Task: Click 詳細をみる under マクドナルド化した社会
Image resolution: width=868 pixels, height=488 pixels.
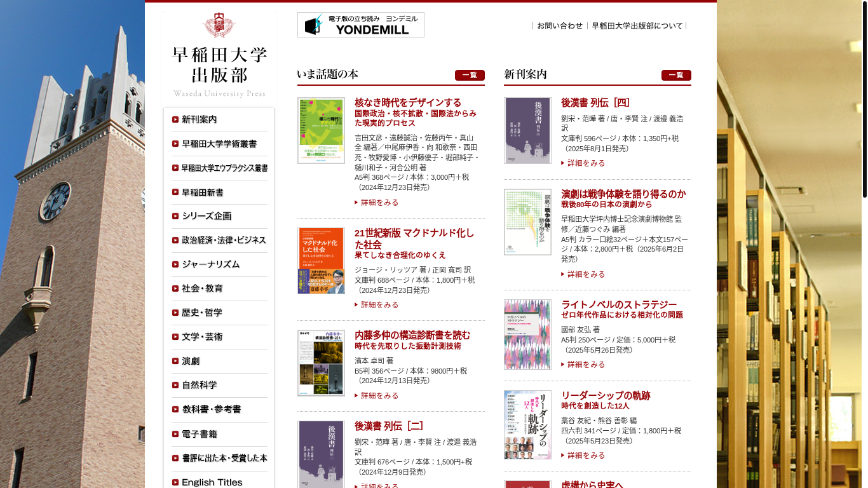Action: [377, 305]
